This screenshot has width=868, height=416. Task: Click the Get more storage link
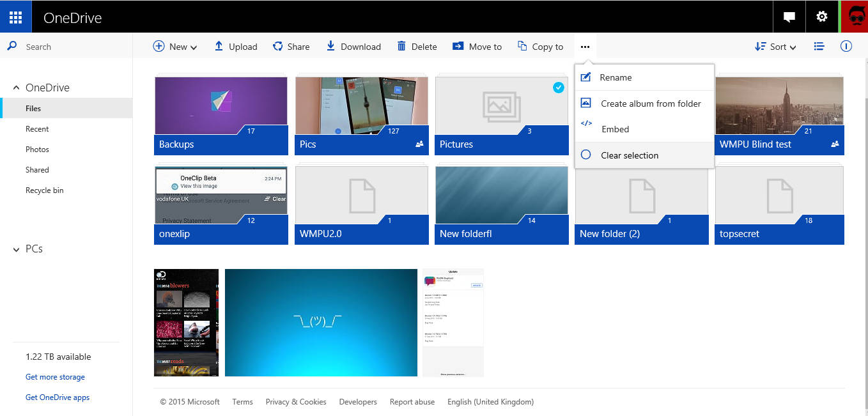pos(55,377)
